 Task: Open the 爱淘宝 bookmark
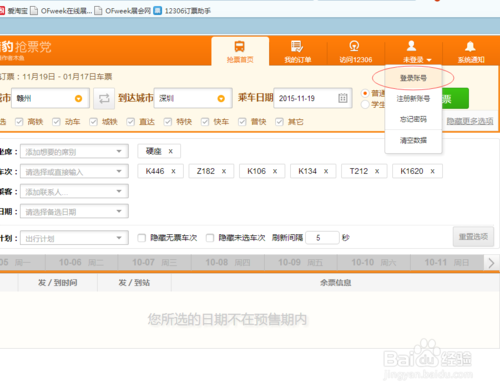[14, 11]
